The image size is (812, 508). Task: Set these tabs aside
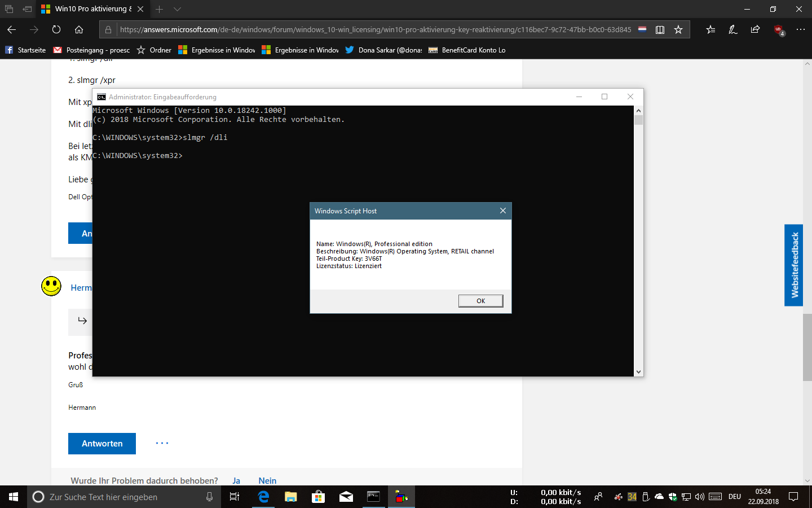click(x=27, y=9)
